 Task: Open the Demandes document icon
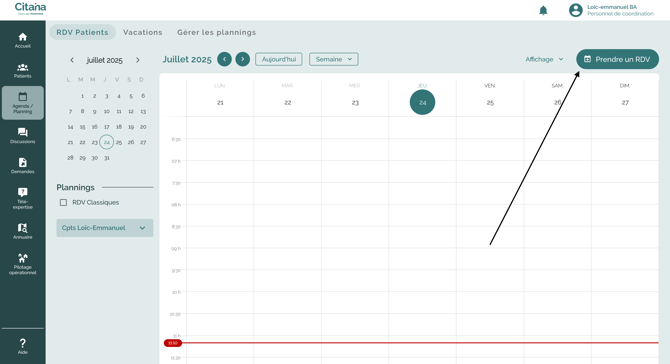(23, 162)
